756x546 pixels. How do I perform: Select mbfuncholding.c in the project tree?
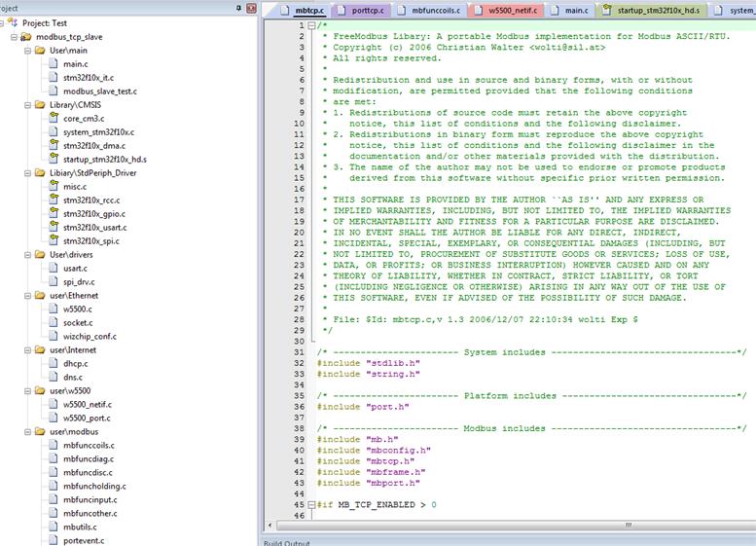point(94,486)
